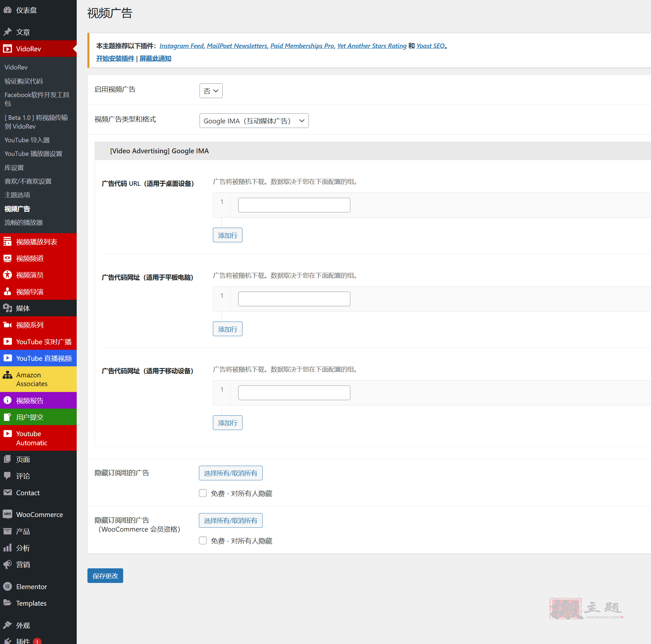Open the Yoast SEO plugin link

pos(431,46)
